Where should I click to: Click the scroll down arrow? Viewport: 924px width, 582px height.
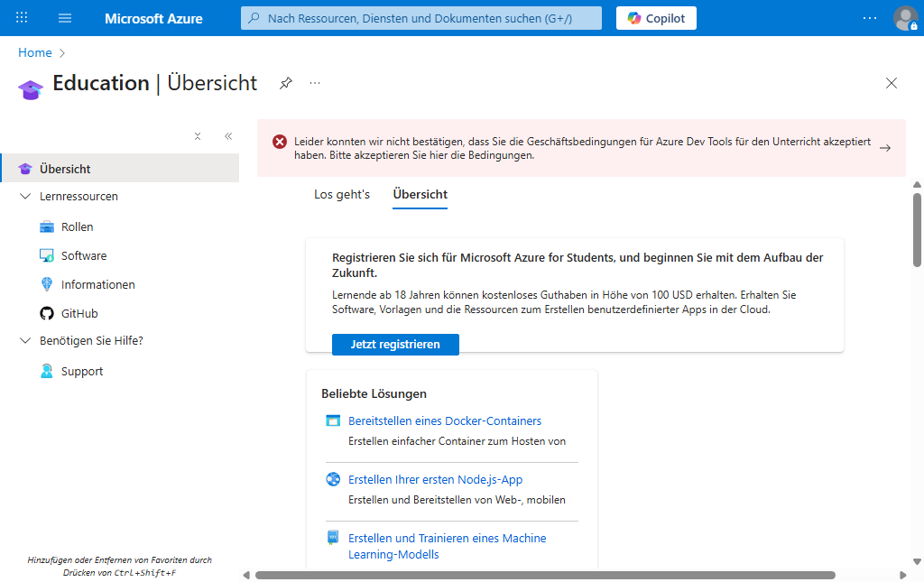tap(917, 562)
